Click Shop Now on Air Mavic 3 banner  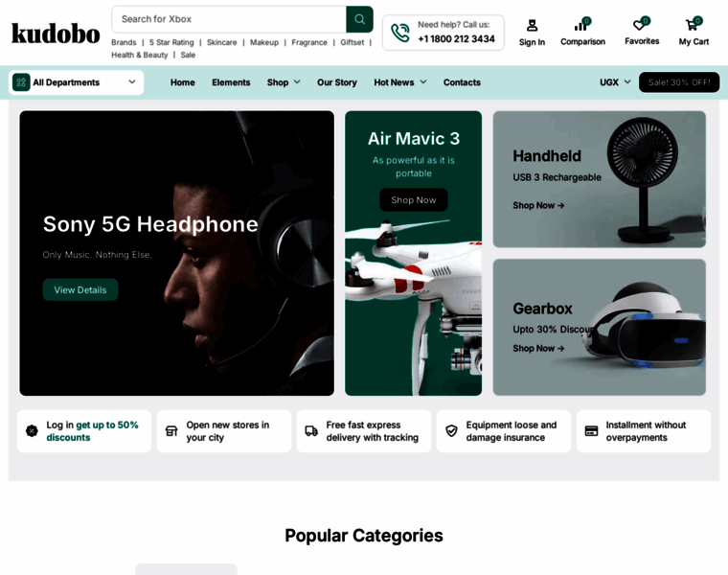click(414, 200)
